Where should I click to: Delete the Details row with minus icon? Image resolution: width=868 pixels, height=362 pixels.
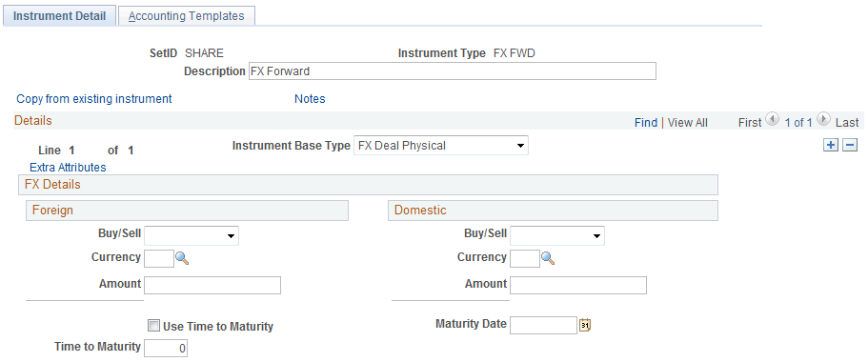pos(850,146)
